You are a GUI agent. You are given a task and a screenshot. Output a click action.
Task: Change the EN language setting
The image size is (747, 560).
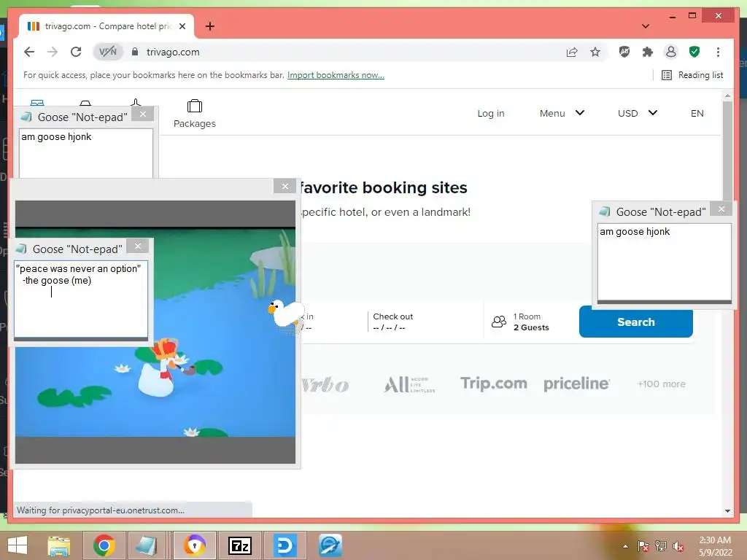[697, 113]
